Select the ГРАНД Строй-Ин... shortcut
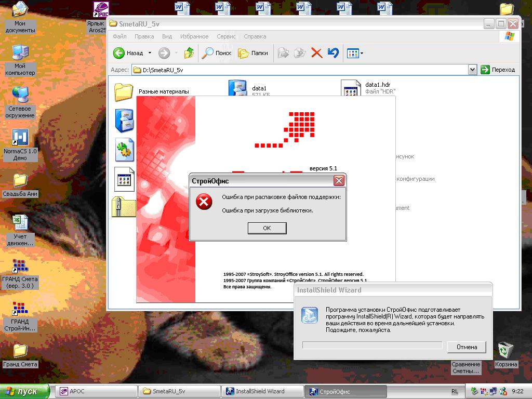Viewport: 532px width, 399px height. 20,316
